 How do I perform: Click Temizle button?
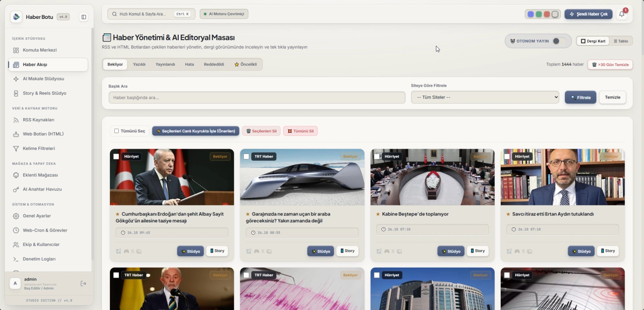pyautogui.click(x=613, y=97)
